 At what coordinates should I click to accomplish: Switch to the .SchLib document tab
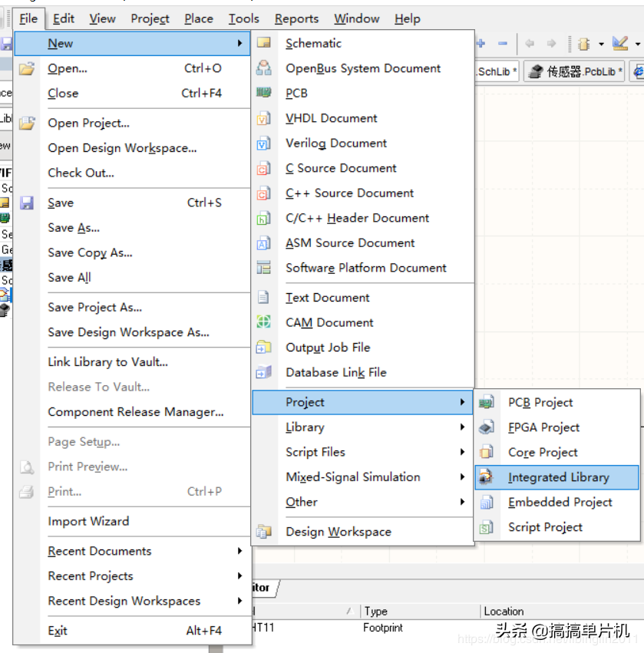click(497, 71)
